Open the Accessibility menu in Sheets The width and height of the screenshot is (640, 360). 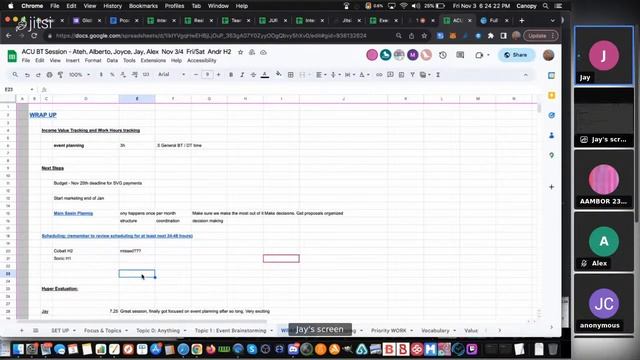pyautogui.click(x=202, y=60)
